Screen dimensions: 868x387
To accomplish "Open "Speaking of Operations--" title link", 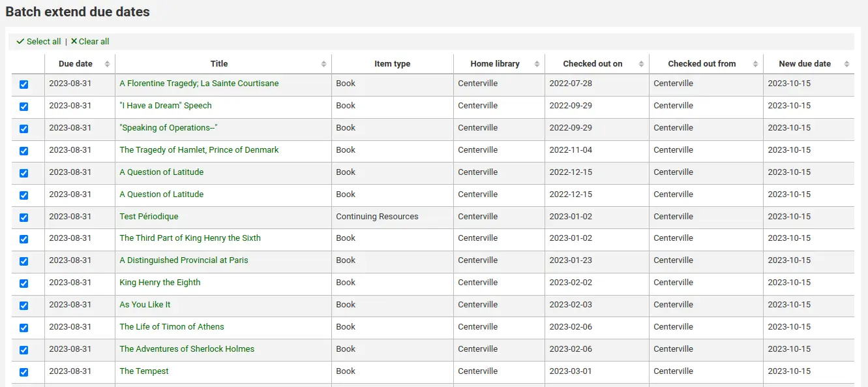I will click(168, 128).
